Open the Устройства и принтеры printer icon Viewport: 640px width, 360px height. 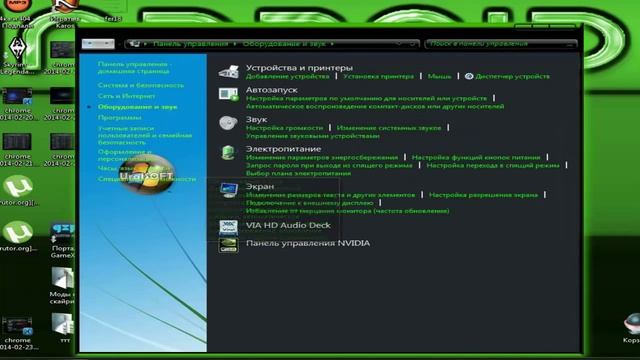tap(229, 72)
